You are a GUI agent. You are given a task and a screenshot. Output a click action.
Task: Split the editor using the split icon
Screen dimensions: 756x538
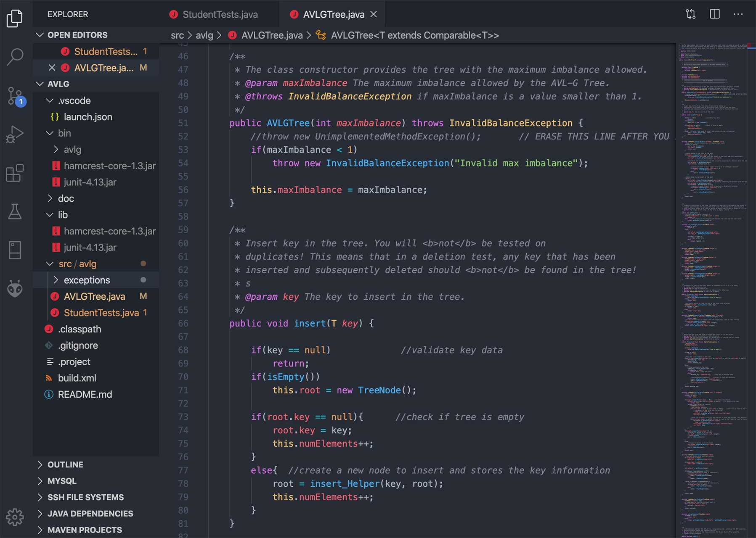715,13
